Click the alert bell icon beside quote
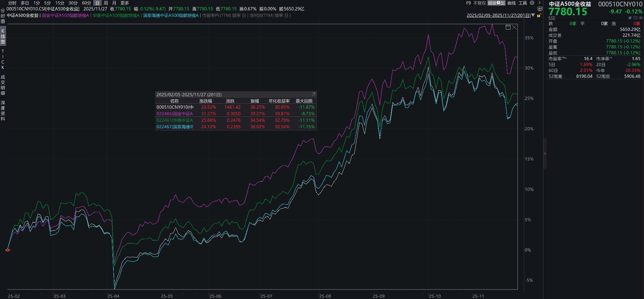The height and width of the screenshot is (299, 644). (635, 18)
